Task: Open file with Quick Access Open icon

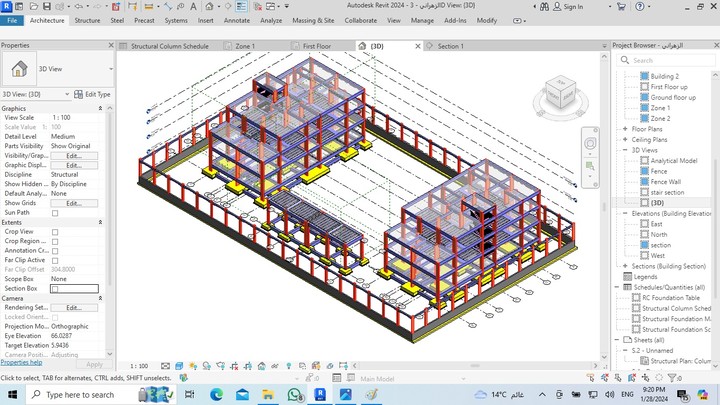Action: [34, 6]
